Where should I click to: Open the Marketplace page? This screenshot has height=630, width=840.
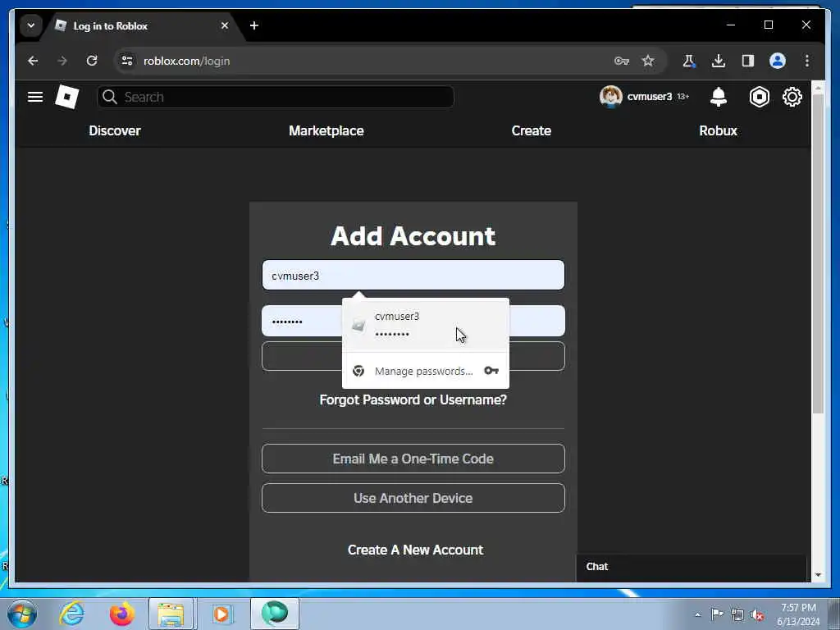(x=326, y=130)
